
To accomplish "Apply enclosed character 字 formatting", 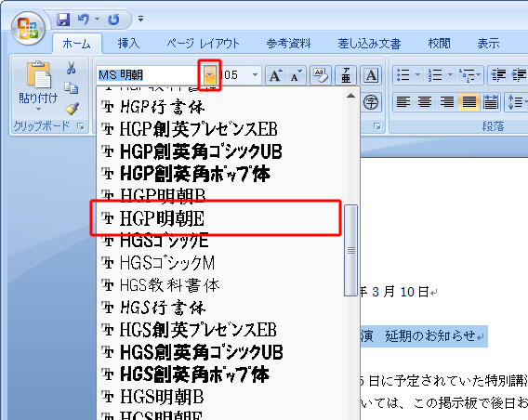I will 371,102.
